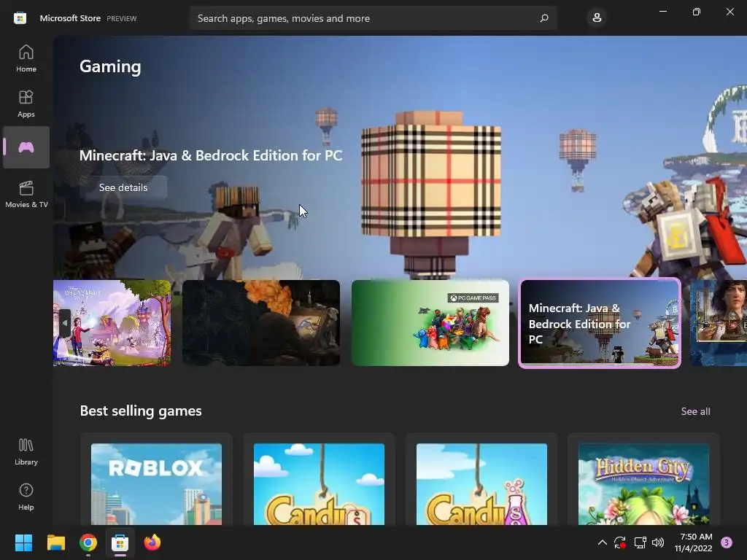Open notification center badge showing 3
The height and width of the screenshot is (560, 747).
727,542
